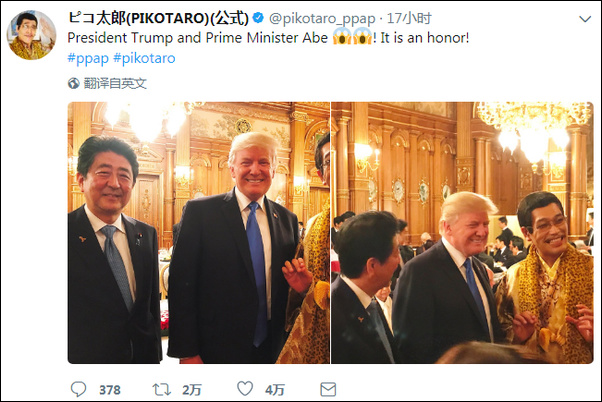This screenshot has width=602, height=402.
Task: Click the 4万 like count
Action: pos(275,390)
